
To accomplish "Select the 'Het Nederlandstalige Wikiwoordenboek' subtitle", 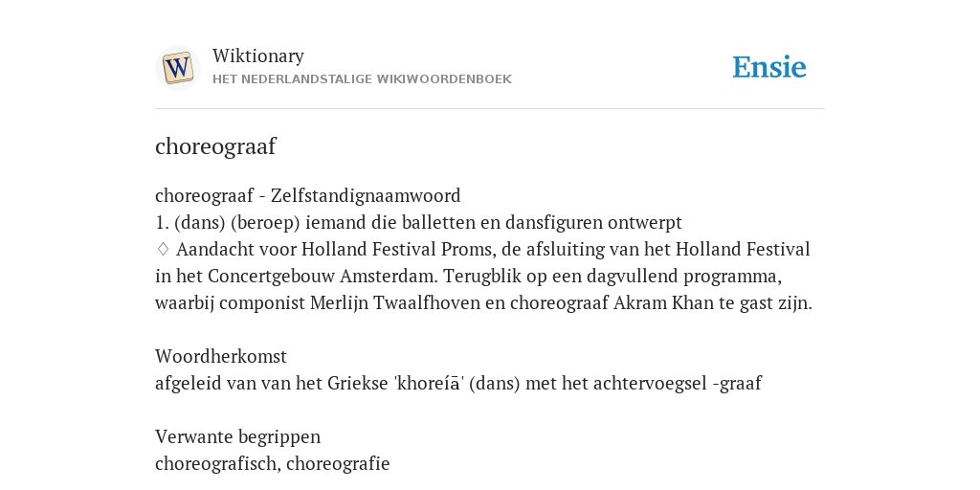I will pyautogui.click(x=362, y=79).
